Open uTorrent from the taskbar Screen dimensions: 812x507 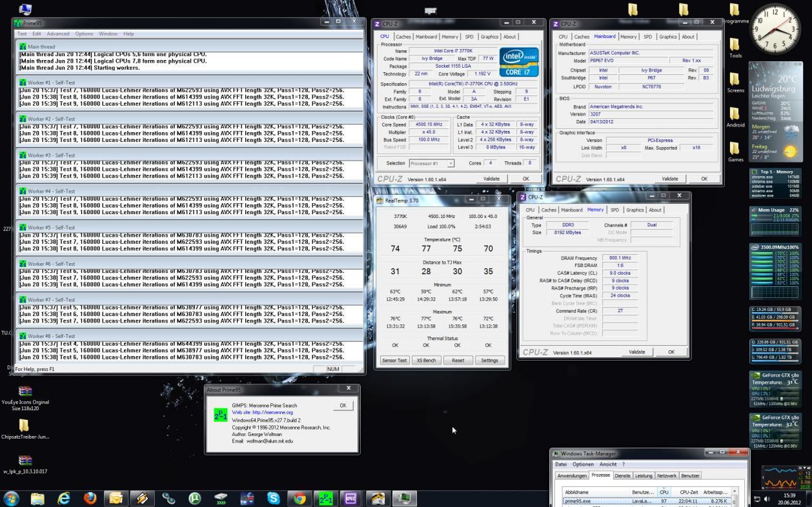[194, 498]
